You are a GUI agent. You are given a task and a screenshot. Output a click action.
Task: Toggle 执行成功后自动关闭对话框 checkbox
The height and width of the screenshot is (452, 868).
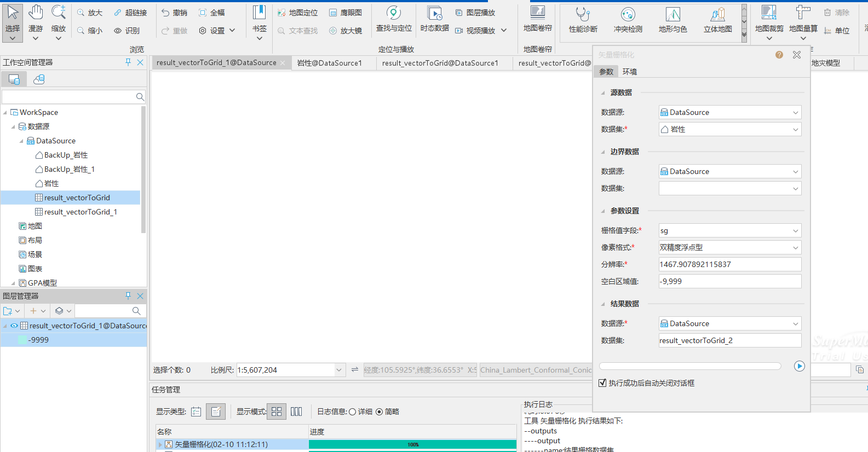(x=603, y=383)
